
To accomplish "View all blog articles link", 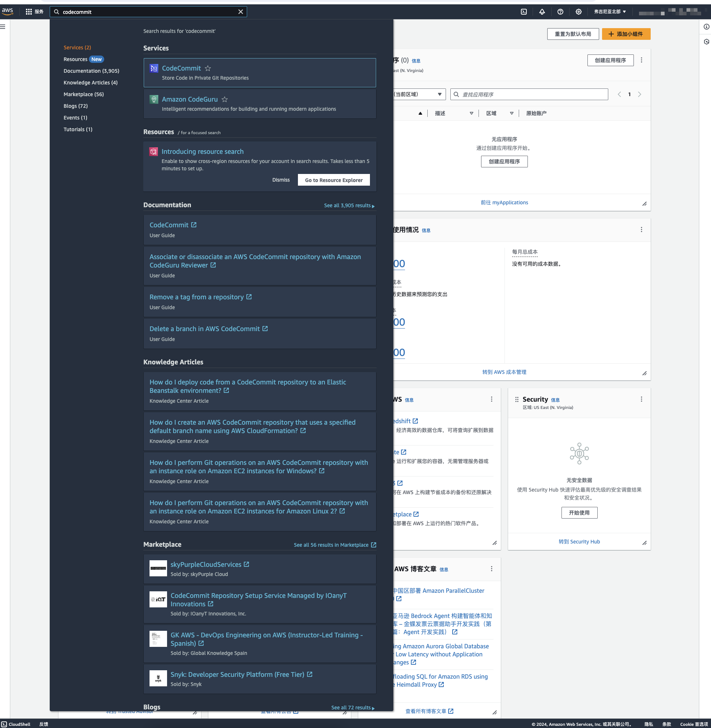I will tap(429, 711).
